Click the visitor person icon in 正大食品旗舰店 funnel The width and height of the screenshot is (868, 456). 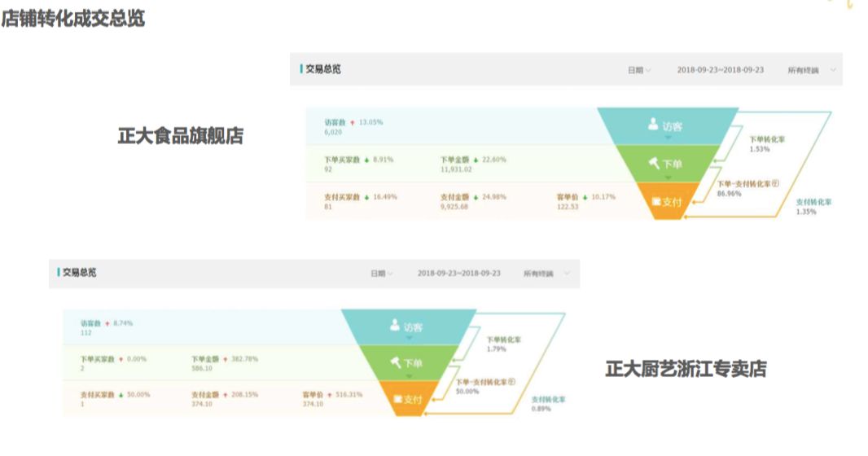tap(653, 125)
